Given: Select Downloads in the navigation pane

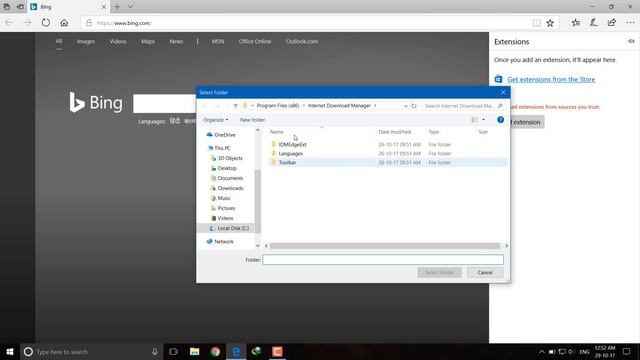Looking at the screenshot, I should click(230, 188).
